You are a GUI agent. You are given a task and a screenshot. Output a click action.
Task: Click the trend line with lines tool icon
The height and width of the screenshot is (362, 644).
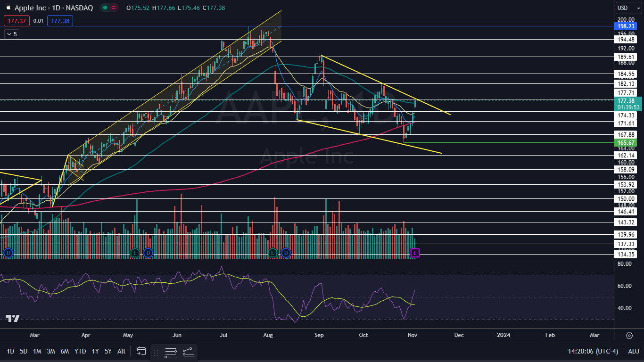(x=188, y=353)
